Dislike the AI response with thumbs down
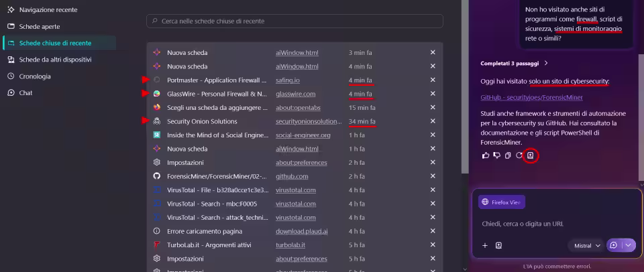 [x=496, y=155]
